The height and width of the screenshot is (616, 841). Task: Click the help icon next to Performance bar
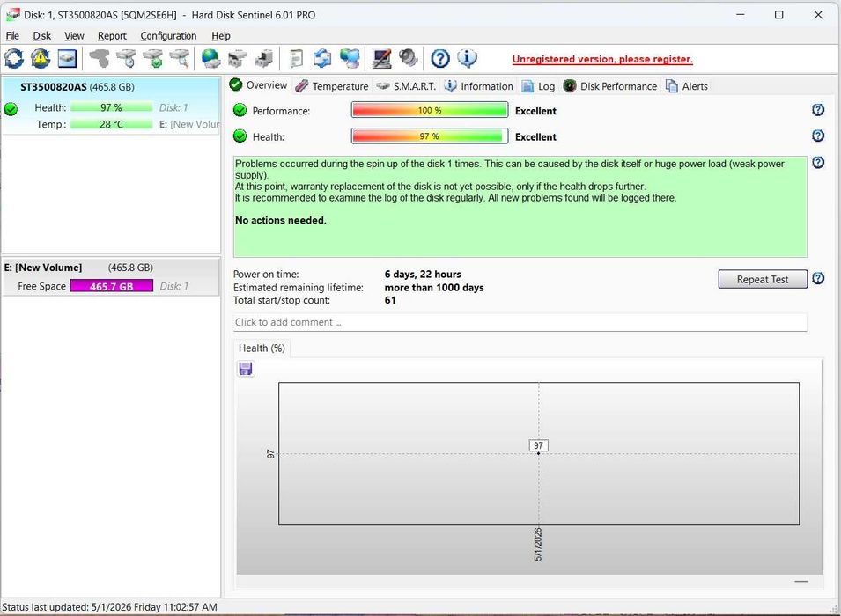pos(818,110)
